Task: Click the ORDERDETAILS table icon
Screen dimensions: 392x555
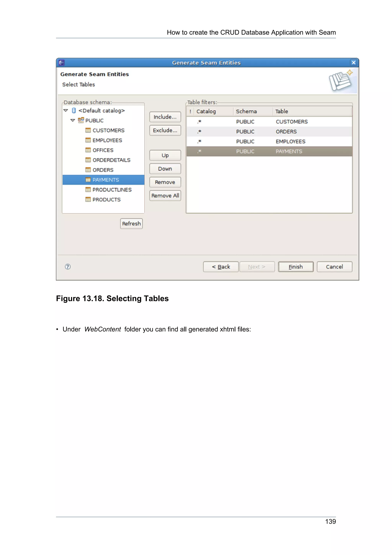Action: coord(88,160)
